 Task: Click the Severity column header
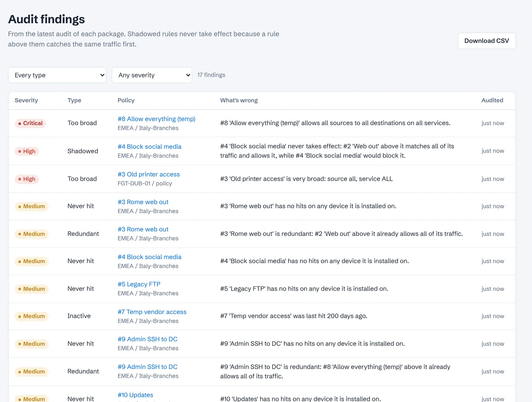(26, 100)
